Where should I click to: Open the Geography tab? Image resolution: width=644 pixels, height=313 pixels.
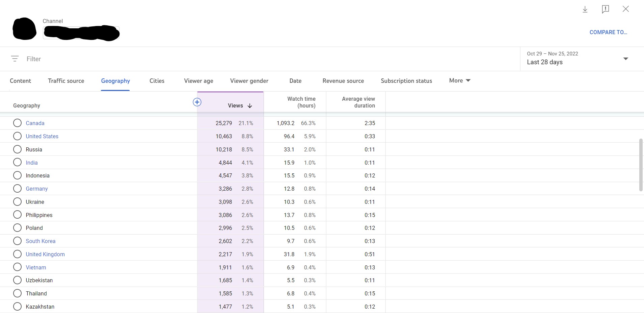pos(115,81)
